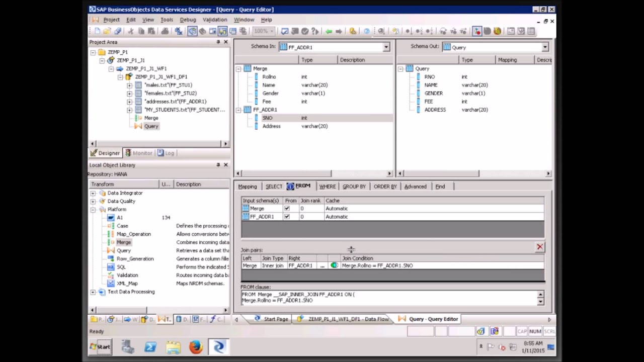Click the Data Services Designer taskbar icon
644x362 pixels.
(x=219, y=347)
